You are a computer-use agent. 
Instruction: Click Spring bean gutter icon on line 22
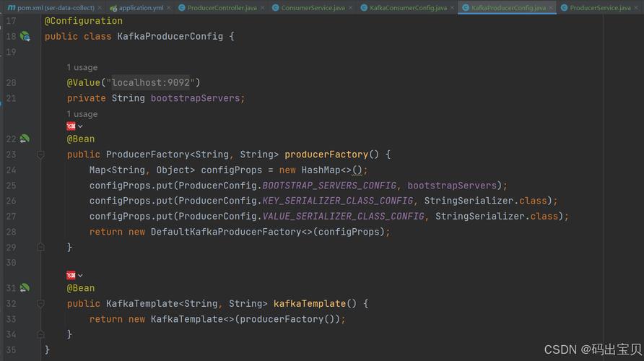pos(25,139)
